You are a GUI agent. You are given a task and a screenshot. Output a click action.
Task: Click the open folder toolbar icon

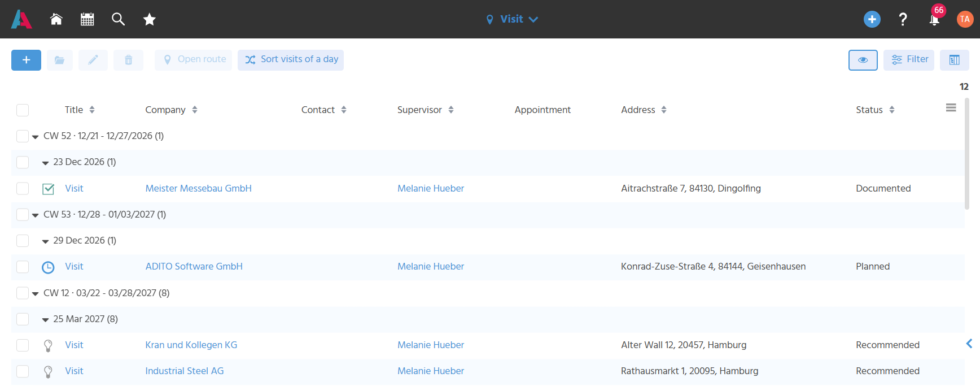click(60, 60)
